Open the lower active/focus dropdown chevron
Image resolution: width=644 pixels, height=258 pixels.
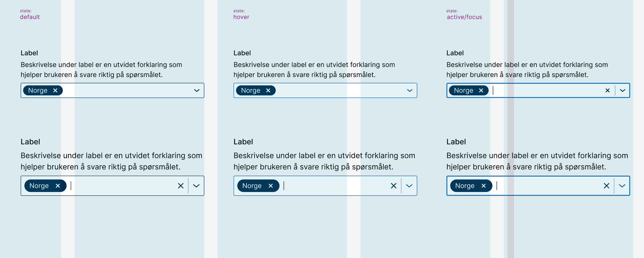[622, 185]
